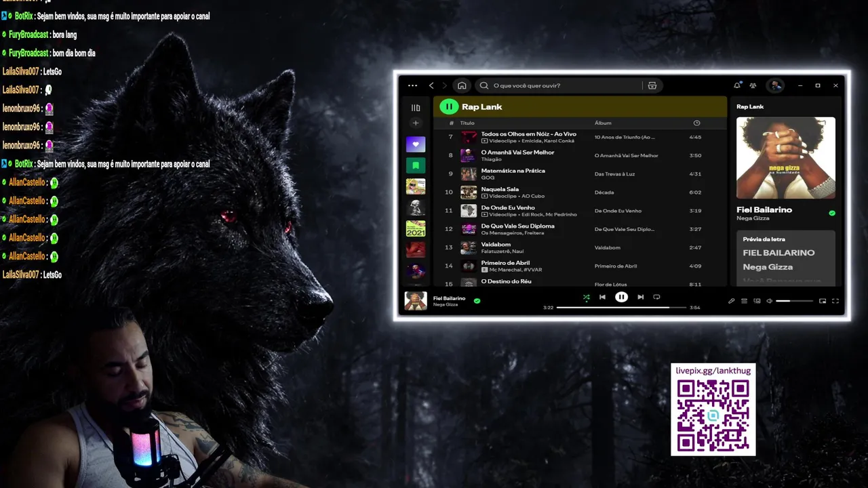Open album link 'Flor de Lótus'
868x488 pixels.
pos(610,285)
